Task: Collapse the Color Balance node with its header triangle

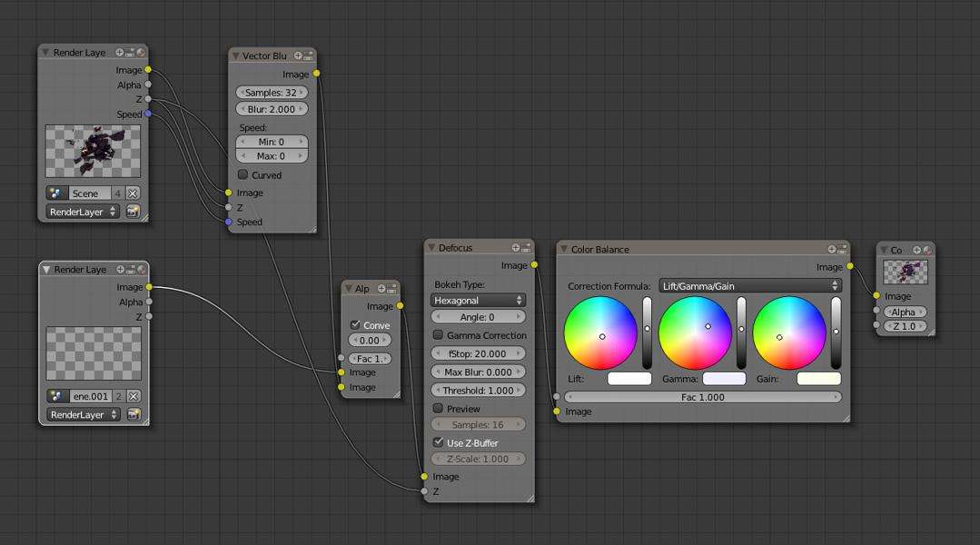Action: [x=565, y=249]
